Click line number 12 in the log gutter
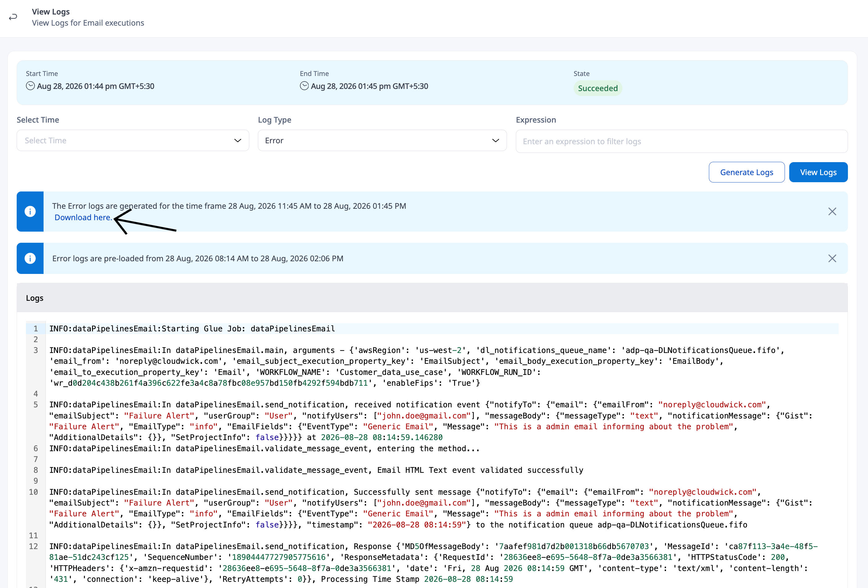The image size is (868, 588). tap(34, 547)
